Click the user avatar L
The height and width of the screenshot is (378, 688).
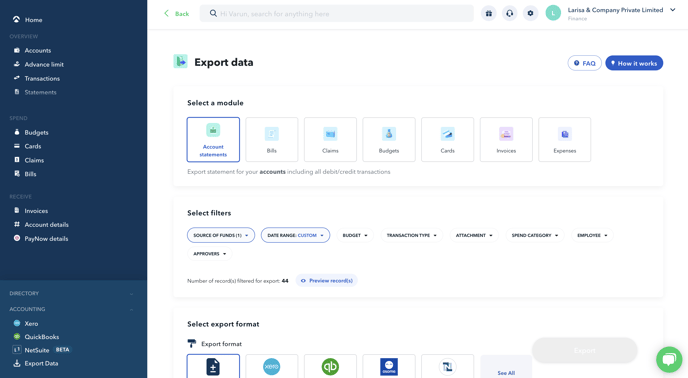[x=553, y=13]
